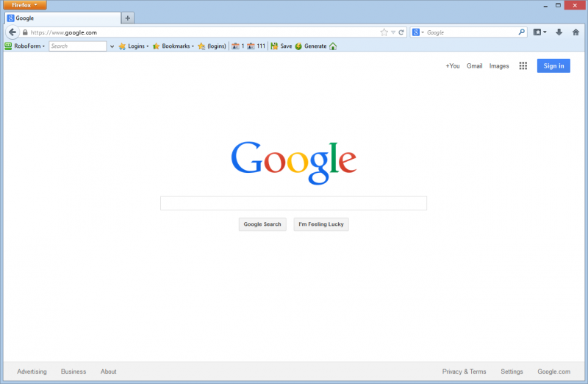
Task: Minimize the Firefox window
Action: [545, 5]
